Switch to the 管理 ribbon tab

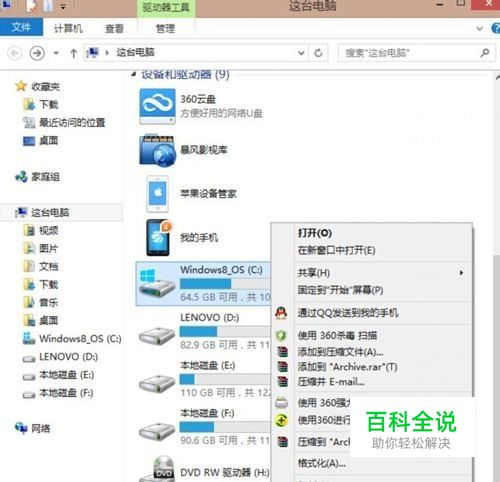click(x=165, y=29)
